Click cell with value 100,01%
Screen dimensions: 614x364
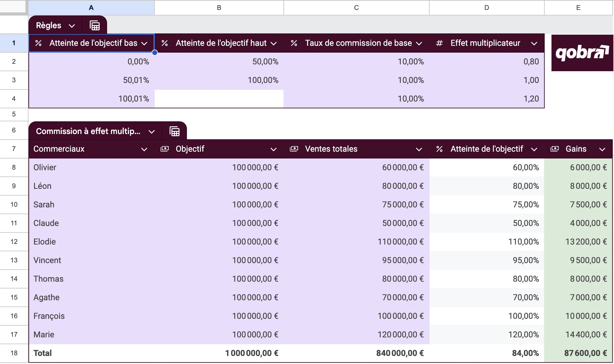click(x=92, y=99)
